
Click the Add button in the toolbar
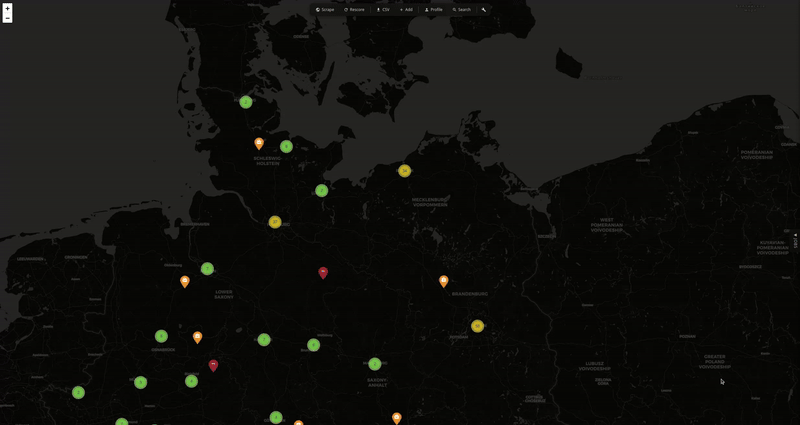(406, 10)
